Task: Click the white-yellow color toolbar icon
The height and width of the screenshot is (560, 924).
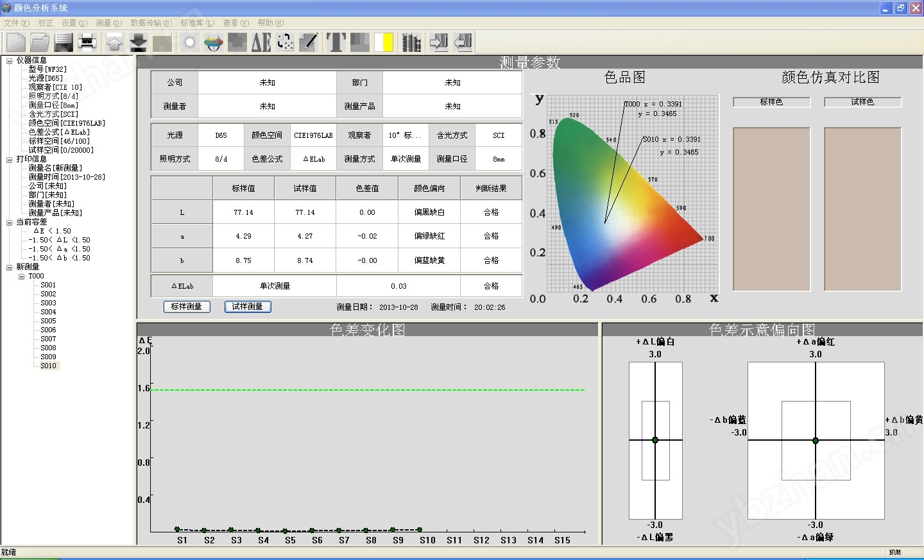Action: 384,42
